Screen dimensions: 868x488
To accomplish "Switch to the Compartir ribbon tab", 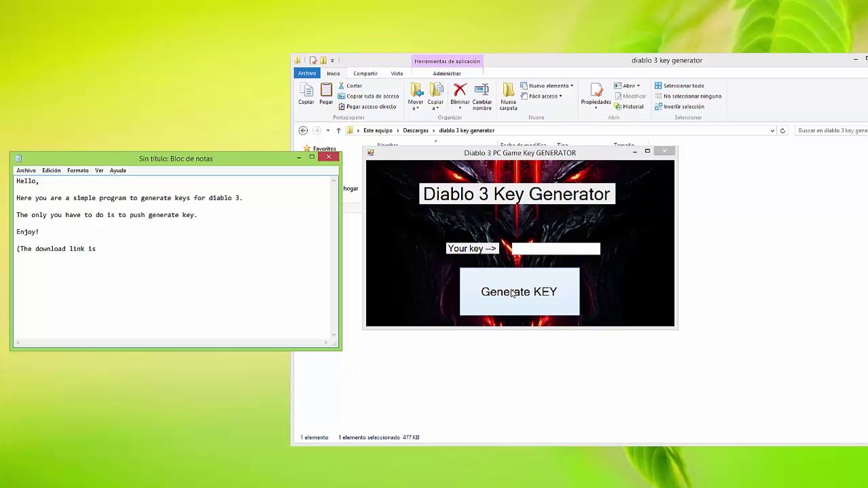I will coord(365,73).
